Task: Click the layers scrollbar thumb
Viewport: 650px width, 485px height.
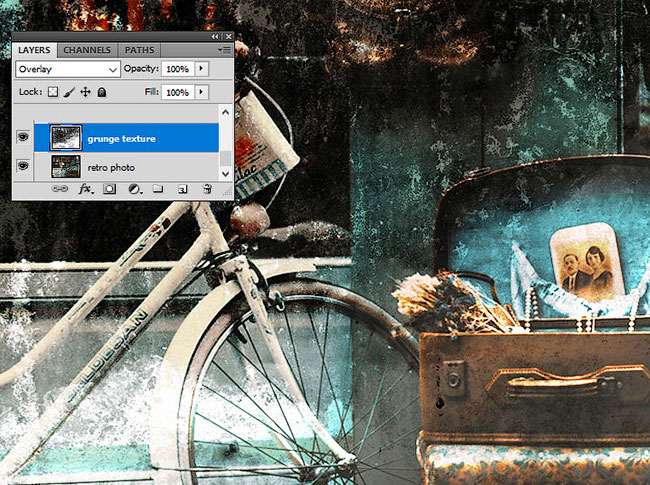Action: [x=226, y=158]
